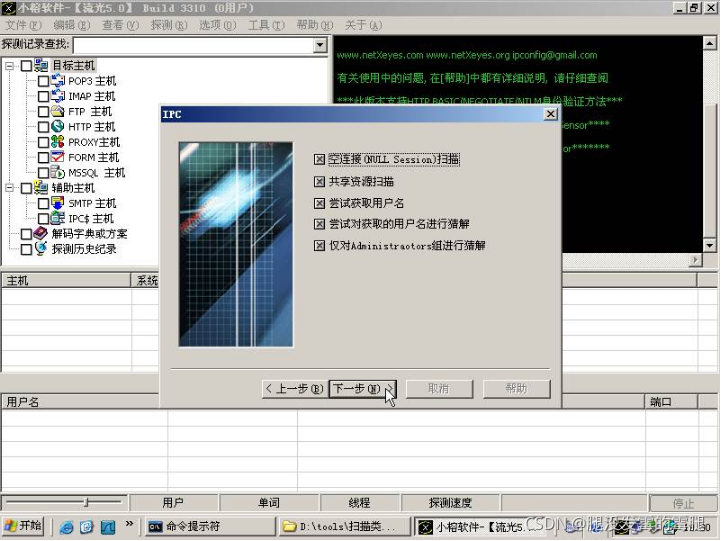
Task: Click 上一步 back button
Action: [x=295, y=389]
